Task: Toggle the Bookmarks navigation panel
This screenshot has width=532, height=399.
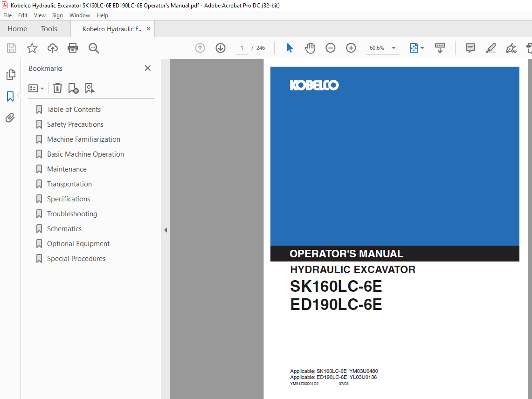Action: tap(10, 96)
